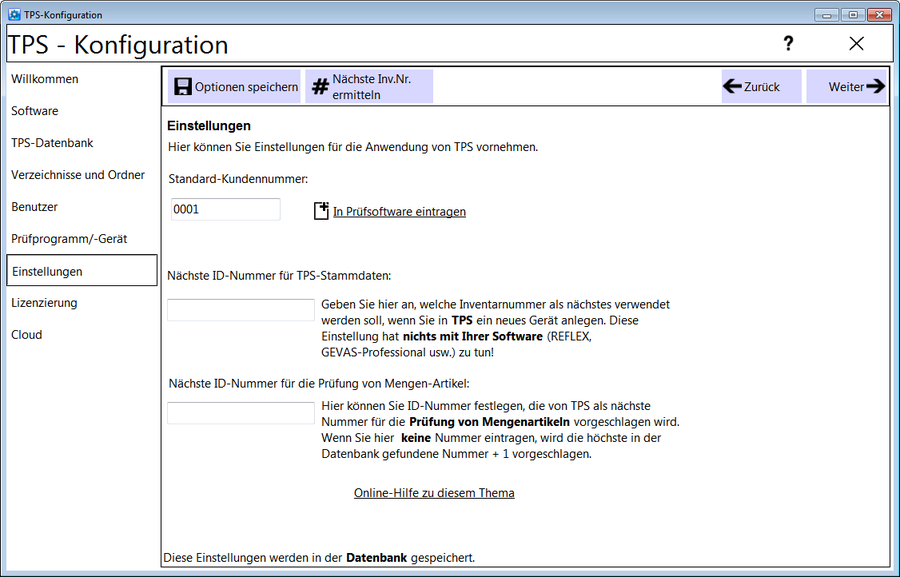Open the Cloud section
Screen dimensions: 900x577
coord(26,335)
